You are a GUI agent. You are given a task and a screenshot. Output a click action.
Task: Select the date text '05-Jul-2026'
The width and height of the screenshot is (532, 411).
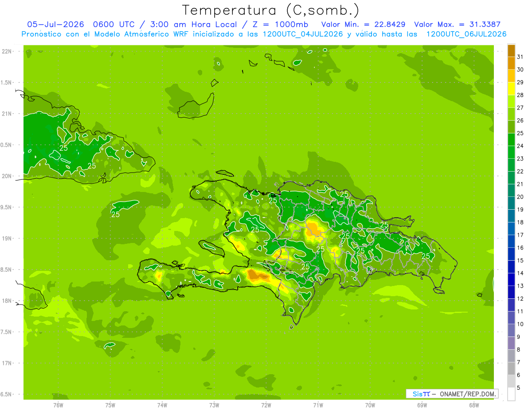(55, 24)
